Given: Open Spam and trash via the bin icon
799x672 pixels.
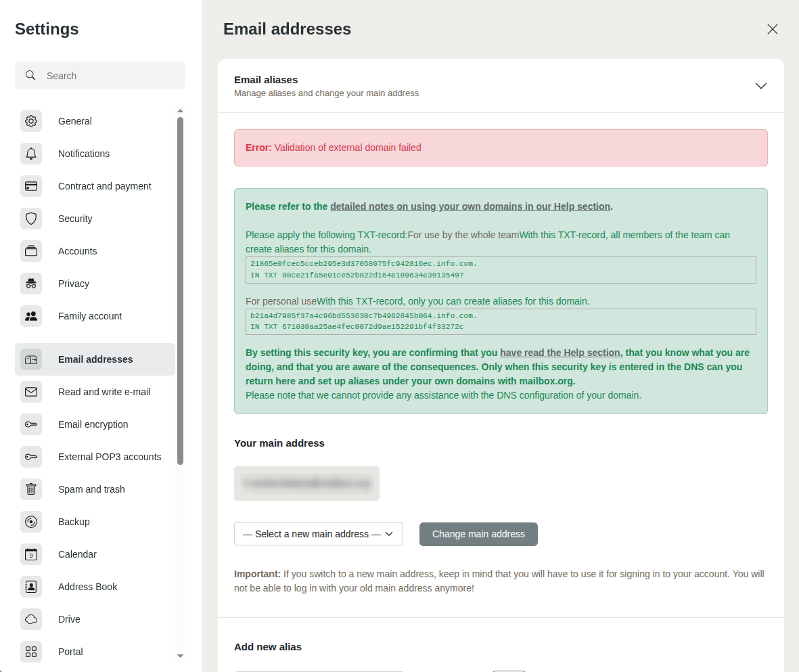Looking at the screenshot, I should tap(31, 489).
